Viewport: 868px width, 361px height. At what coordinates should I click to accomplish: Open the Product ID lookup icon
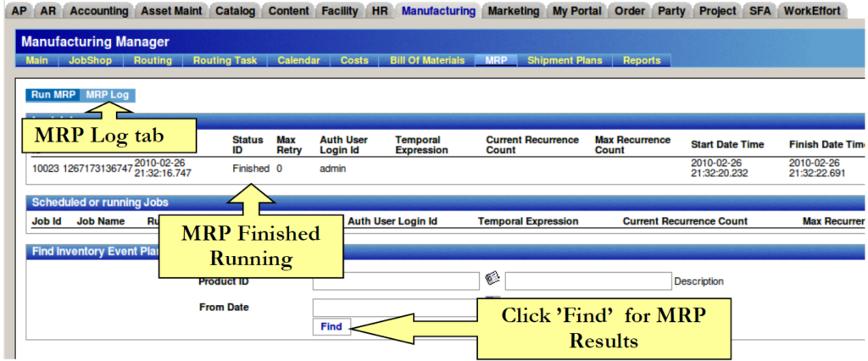pyautogui.click(x=492, y=279)
